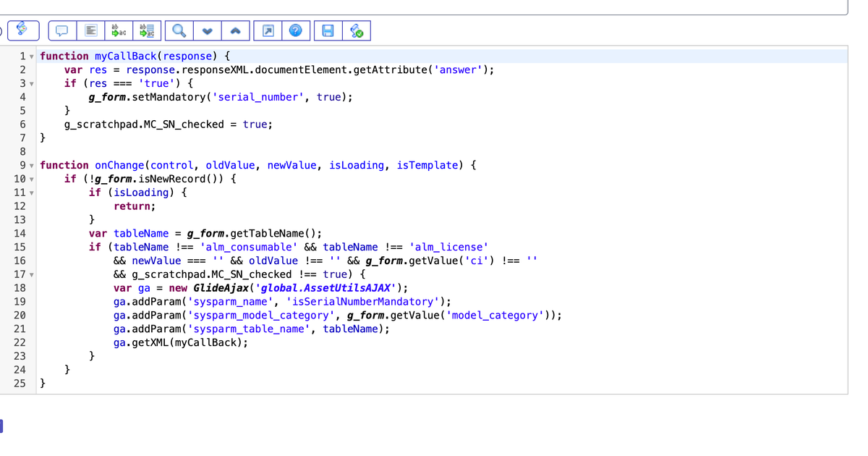Click 'alm_consumable' string on line 15
Image resolution: width=868 pixels, height=456 pixels.
(249, 247)
